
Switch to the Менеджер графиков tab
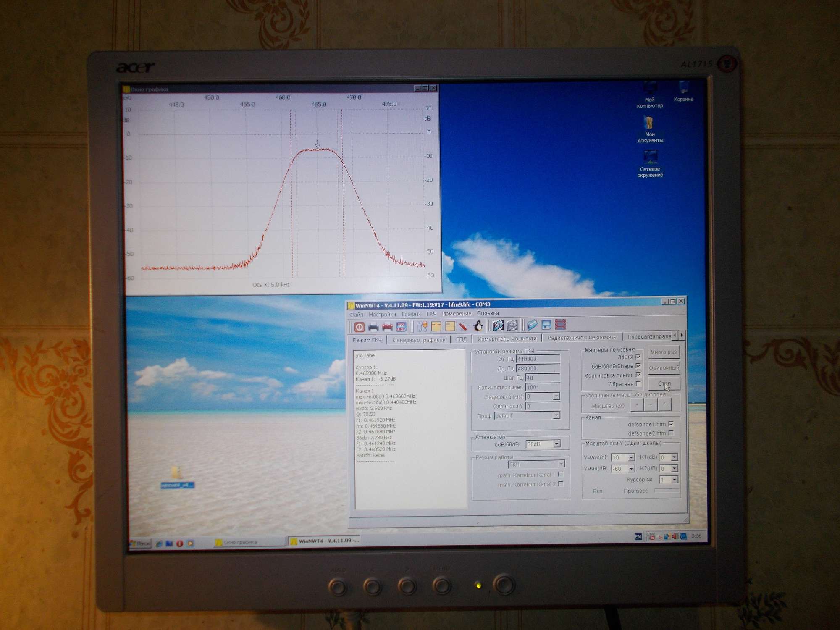pos(418,340)
